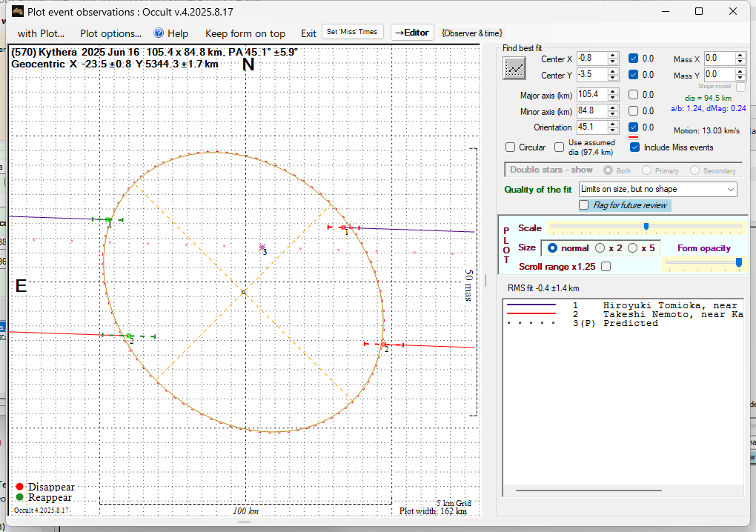The height and width of the screenshot is (532, 756).
Task: Open the Quality of the fit dropdown
Action: [731, 190]
